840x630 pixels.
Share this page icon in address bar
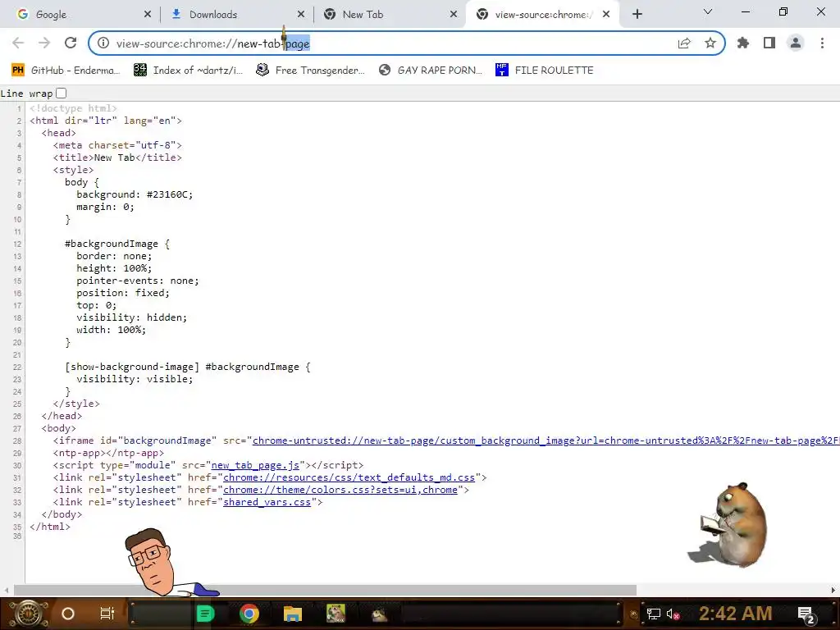pyautogui.click(x=684, y=43)
